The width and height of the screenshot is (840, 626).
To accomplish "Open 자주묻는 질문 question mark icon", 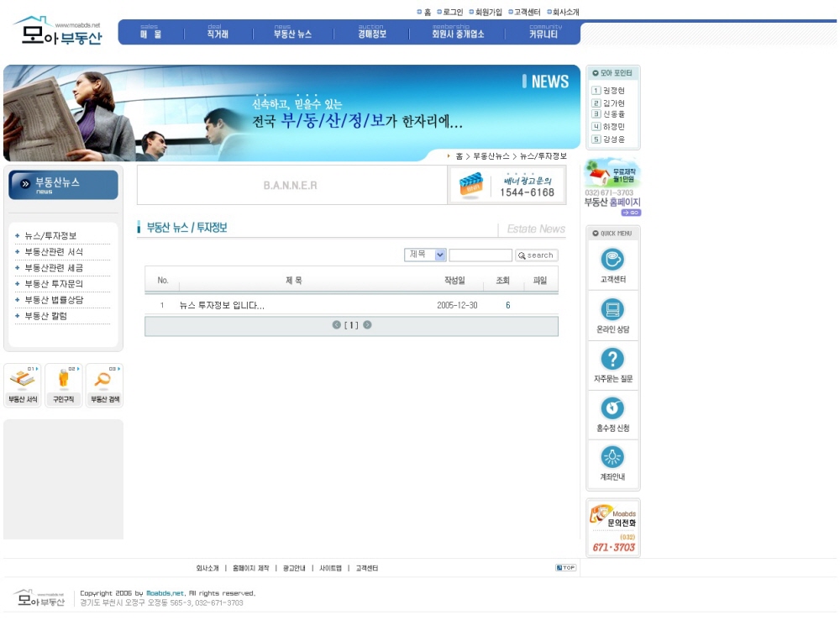I will (612, 359).
